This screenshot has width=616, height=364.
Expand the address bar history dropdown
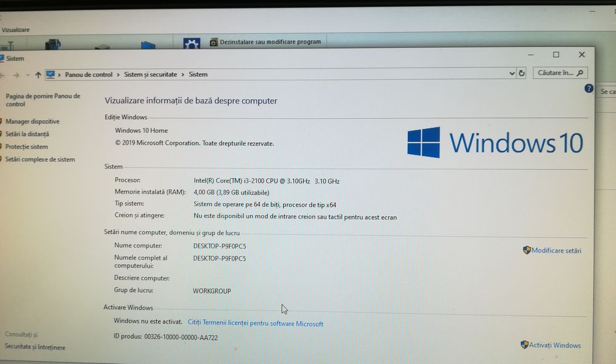pyautogui.click(x=511, y=73)
